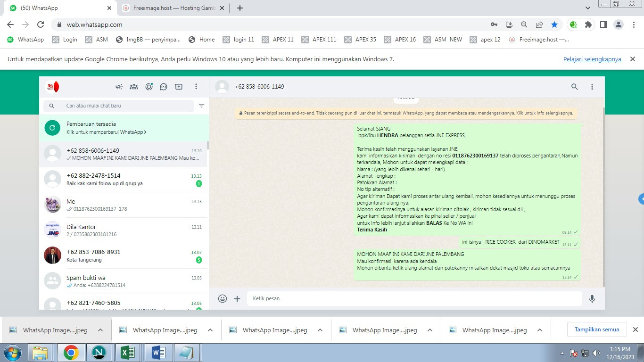Expand options for fourth WhatsApp Image download
644x362 pixels.
click(x=430, y=330)
